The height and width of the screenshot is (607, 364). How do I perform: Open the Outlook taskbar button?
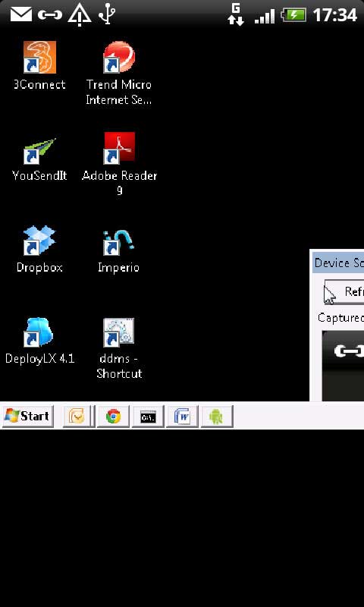click(79, 416)
